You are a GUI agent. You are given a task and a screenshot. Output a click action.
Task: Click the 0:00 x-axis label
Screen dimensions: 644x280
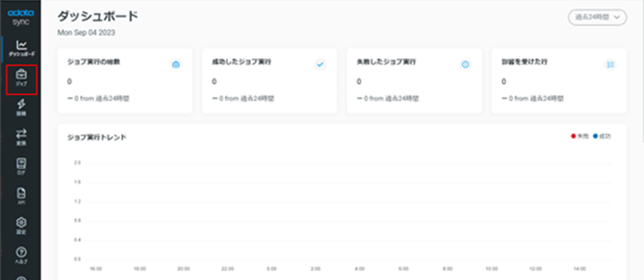tap(271, 269)
